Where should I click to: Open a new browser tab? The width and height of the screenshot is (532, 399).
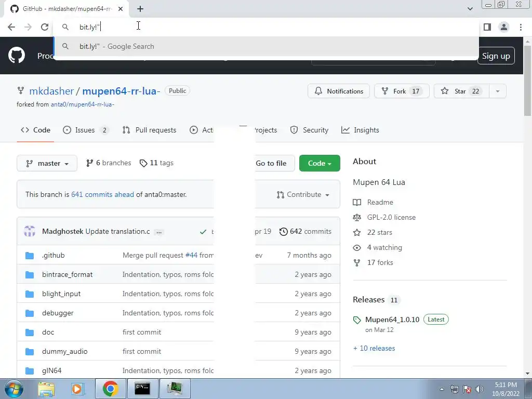(x=140, y=9)
